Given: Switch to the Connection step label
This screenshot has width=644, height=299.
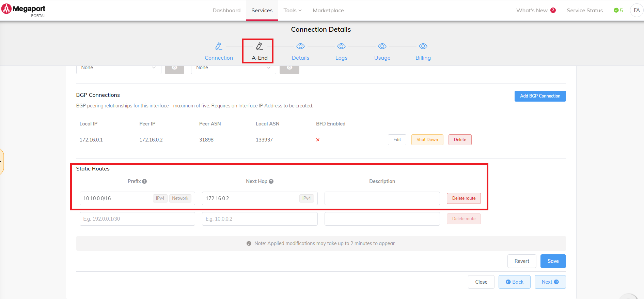Looking at the screenshot, I should pyautogui.click(x=219, y=58).
